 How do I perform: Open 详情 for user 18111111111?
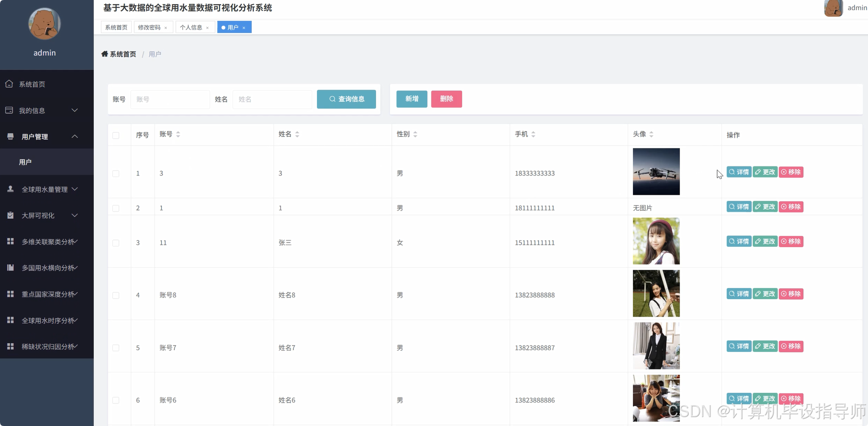coord(739,207)
